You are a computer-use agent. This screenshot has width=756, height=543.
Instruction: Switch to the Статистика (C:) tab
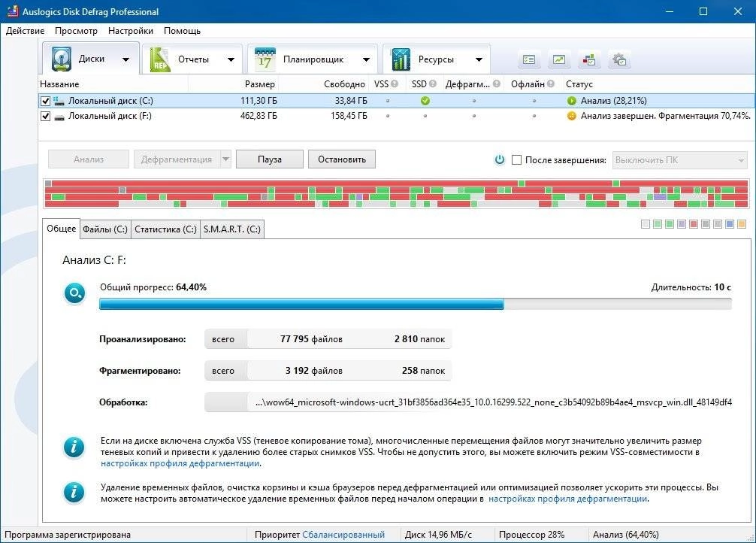point(165,229)
